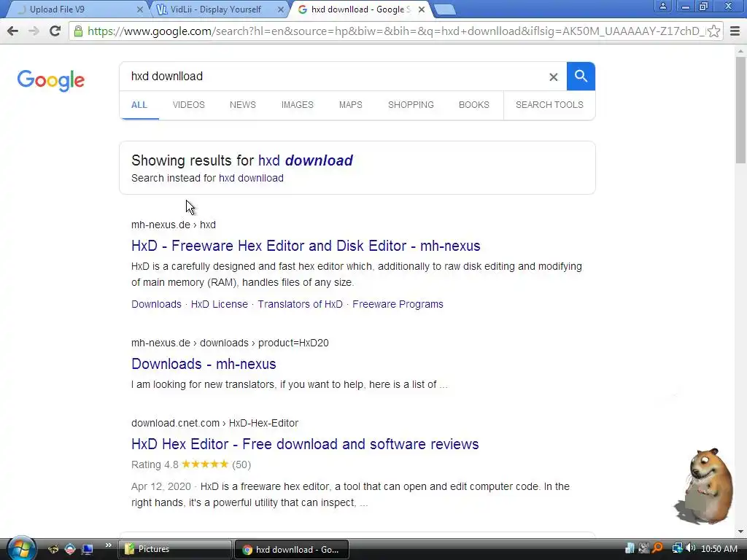Select the VIDEOS search category

(189, 105)
